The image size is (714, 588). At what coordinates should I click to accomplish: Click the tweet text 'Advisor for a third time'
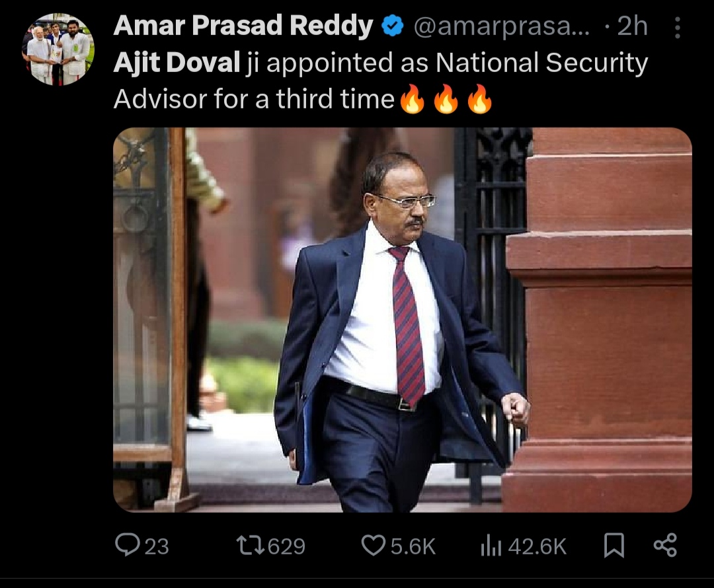(254, 98)
